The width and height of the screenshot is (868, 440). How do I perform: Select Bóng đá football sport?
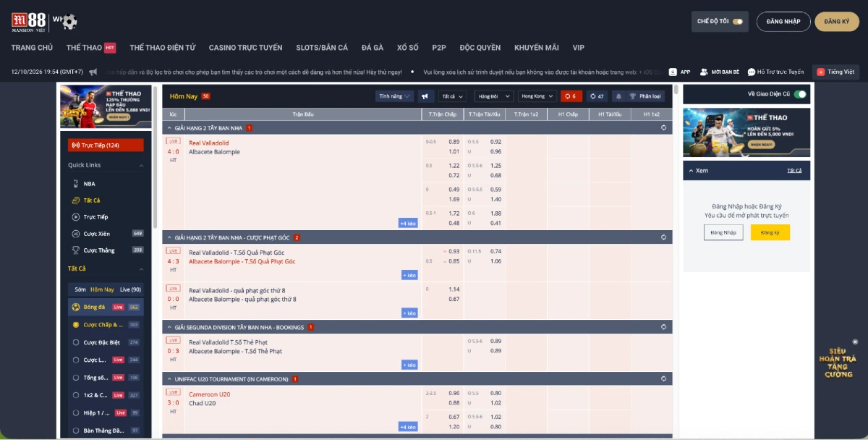106,307
